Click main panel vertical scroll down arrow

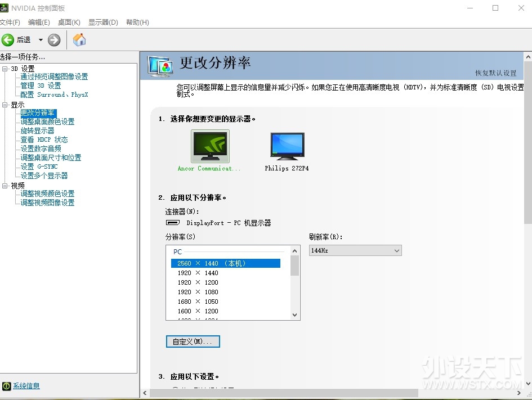(528, 384)
